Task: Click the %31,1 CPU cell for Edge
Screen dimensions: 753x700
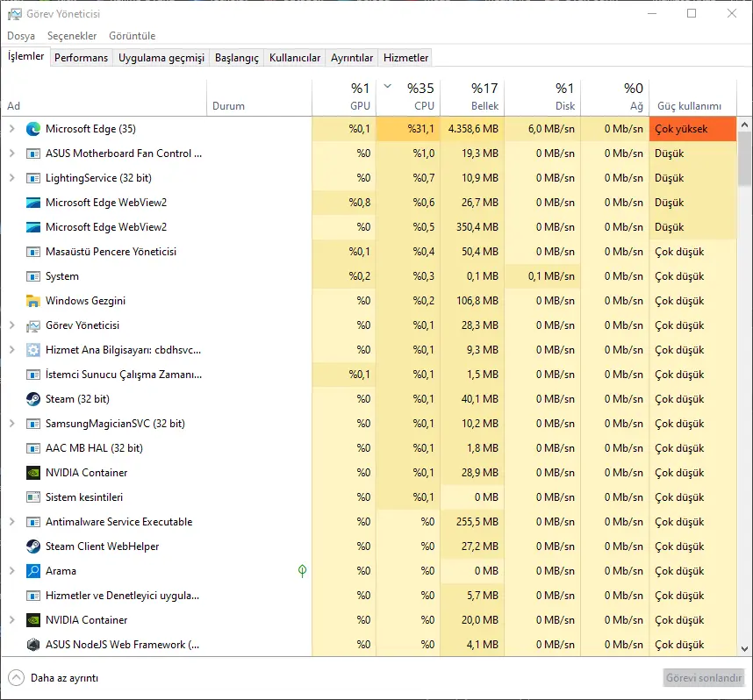Action: coord(408,129)
